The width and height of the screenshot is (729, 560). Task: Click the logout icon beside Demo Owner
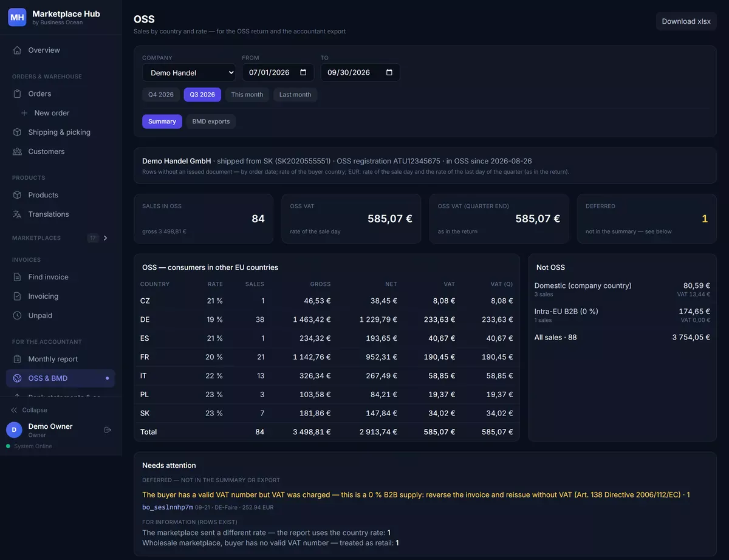point(108,430)
